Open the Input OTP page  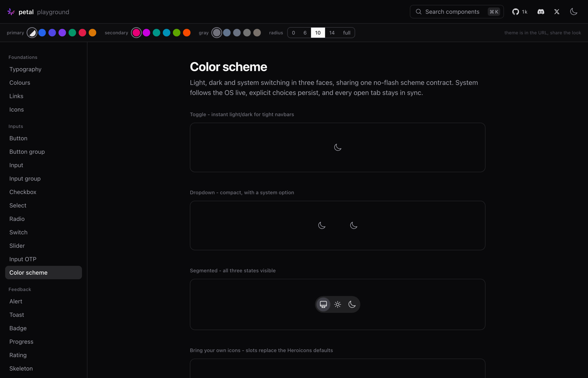[44, 259]
